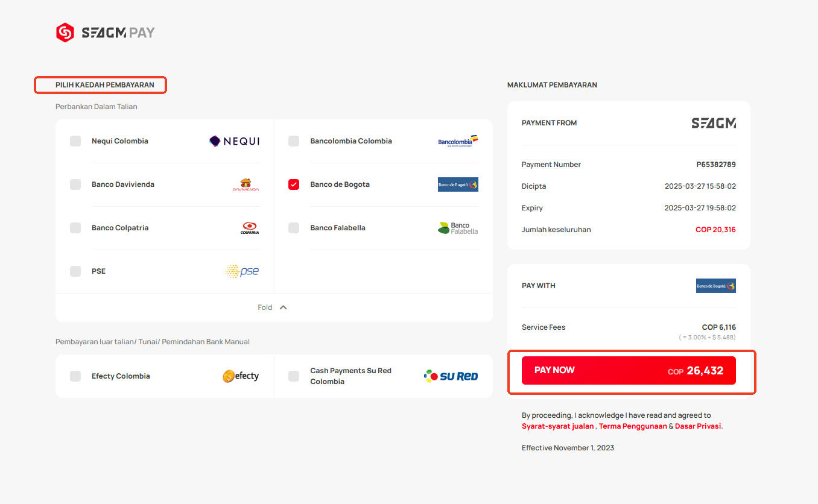The image size is (818, 504).
Task: Select the Banco Davivienda label
Action: pyautogui.click(x=123, y=184)
